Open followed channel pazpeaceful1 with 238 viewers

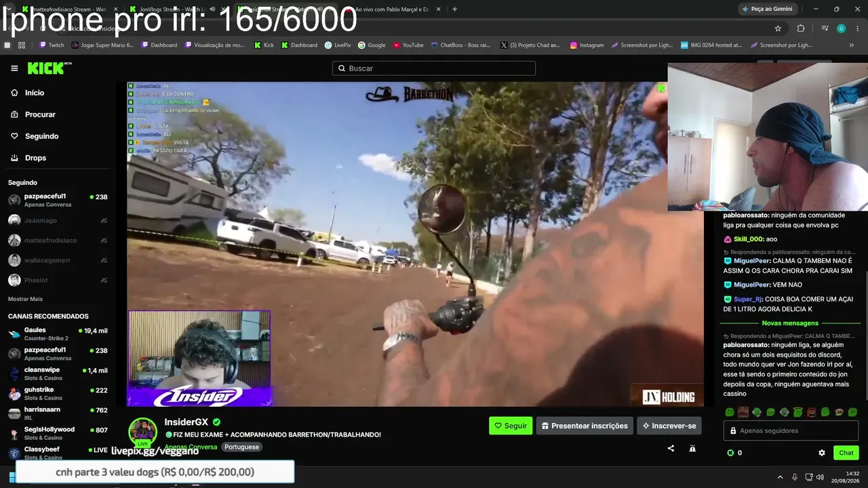click(x=58, y=200)
